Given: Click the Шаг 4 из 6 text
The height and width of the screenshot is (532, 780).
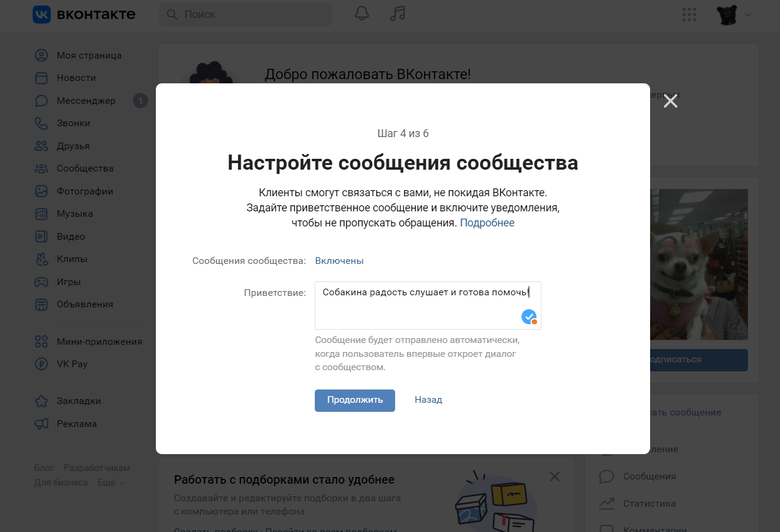Looking at the screenshot, I should pos(403,133).
